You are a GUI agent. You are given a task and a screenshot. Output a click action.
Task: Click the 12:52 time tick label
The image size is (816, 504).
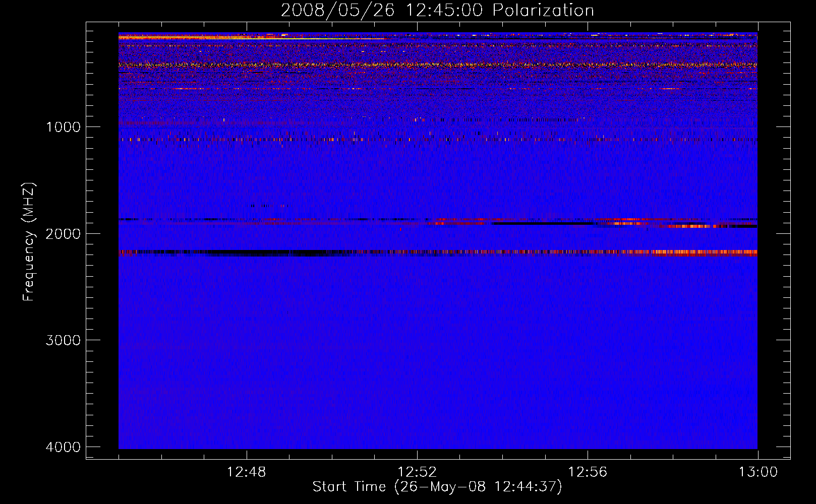(417, 472)
